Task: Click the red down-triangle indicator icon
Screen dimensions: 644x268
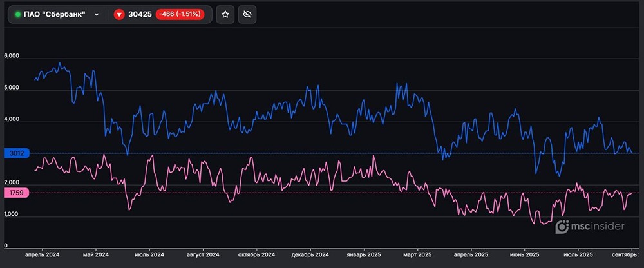Action: tap(119, 15)
